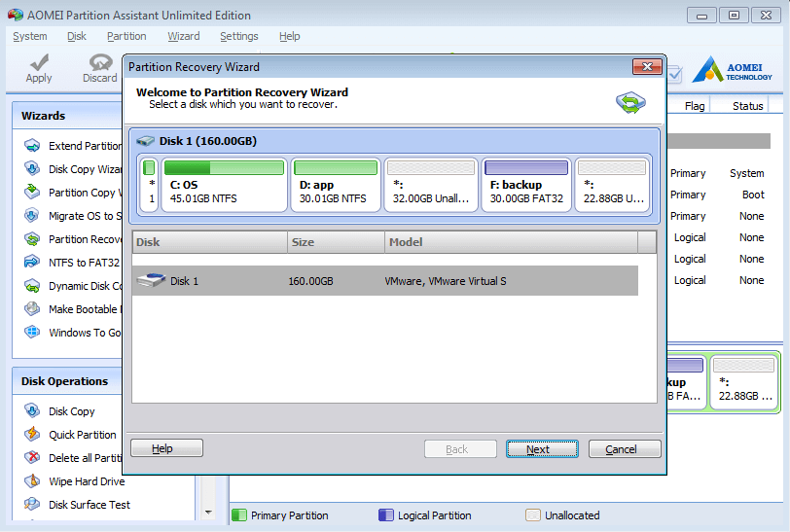Click the AOMEI Technology logo
Image resolution: width=790 pixels, height=532 pixels.
(732, 69)
